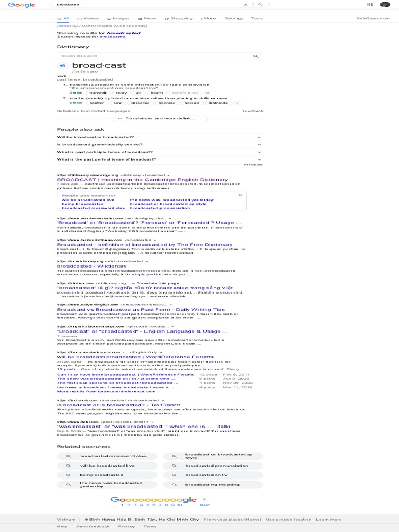
Task: Open dropdown arrow beside wiktionary.org URL
Action: (147, 262)
